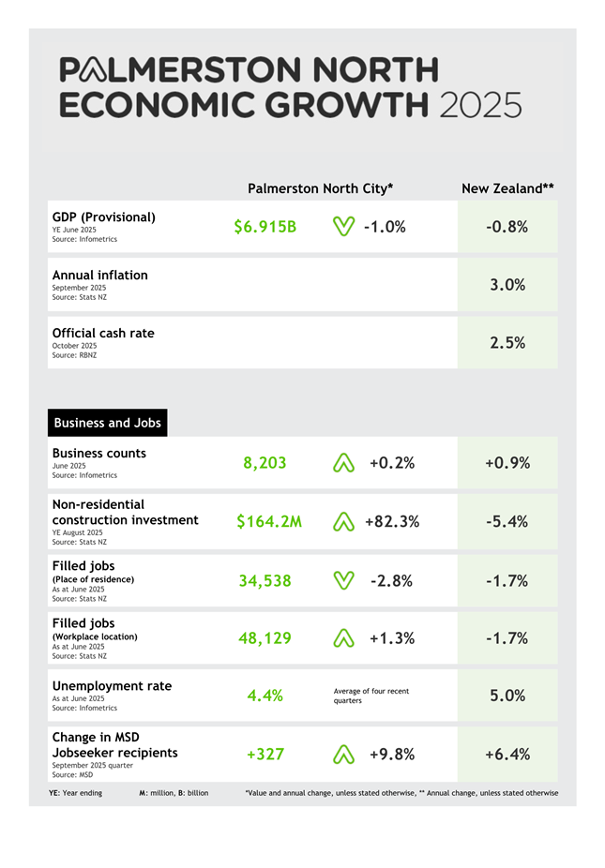The width and height of the screenshot is (605, 868).
Task: Click the down arrow beside Filled jobs -2.8%
Action: [x=343, y=581]
